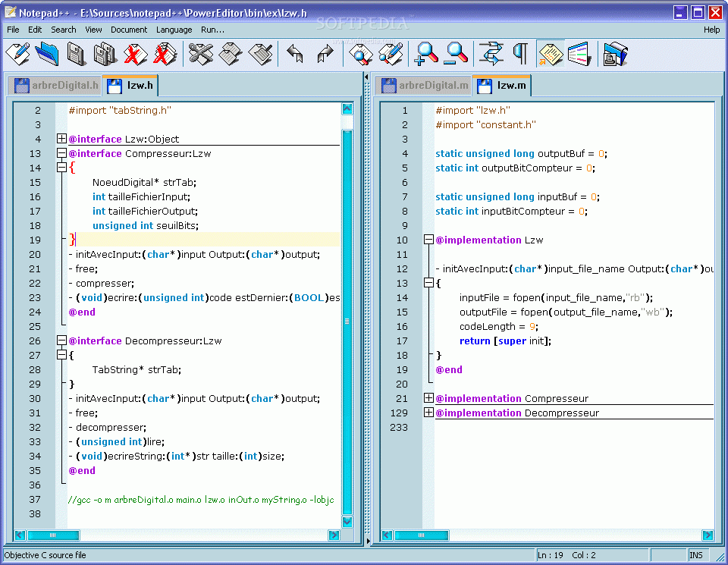This screenshot has width=728, height=565.
Task: Click right pane horizontal scrollbar thumb
Action: click(421, 535)
